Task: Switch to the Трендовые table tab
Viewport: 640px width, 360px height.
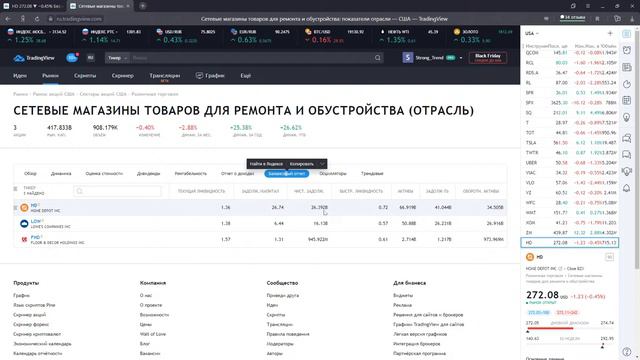Action: click(372, 174)
